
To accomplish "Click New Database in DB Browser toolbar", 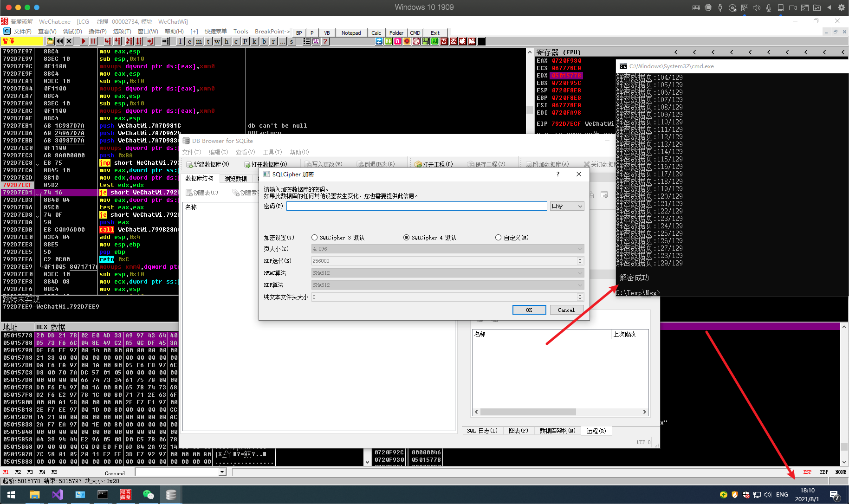I will tap(207, 164).
